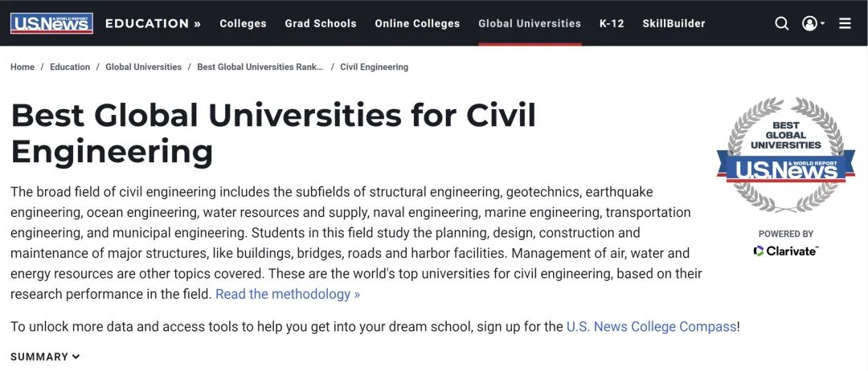868x371 pixels.
Task: Expand the Education » section menu
Action: tap(153, 23)
